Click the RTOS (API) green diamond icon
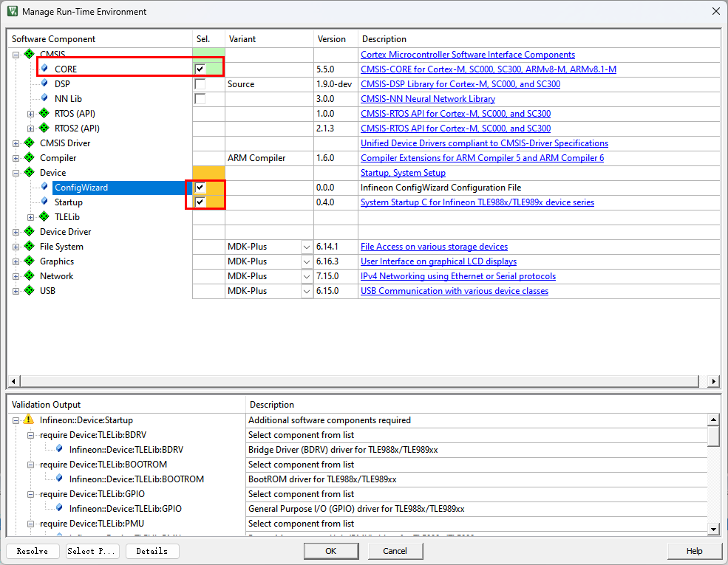Image resolution: width=728 pixels, height=565 pixels. [x=44, y=113]
